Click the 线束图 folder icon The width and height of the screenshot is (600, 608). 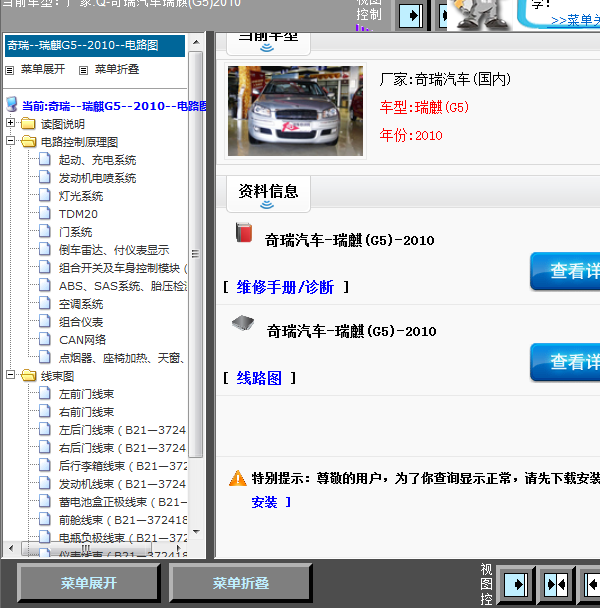click(x=28, y=375)
